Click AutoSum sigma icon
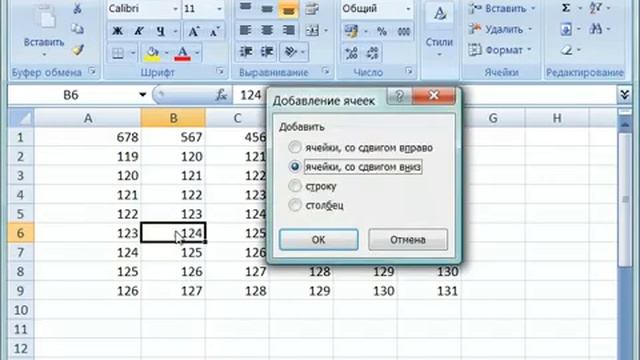Viewport: 640px width, 360px height. point(566,8)
